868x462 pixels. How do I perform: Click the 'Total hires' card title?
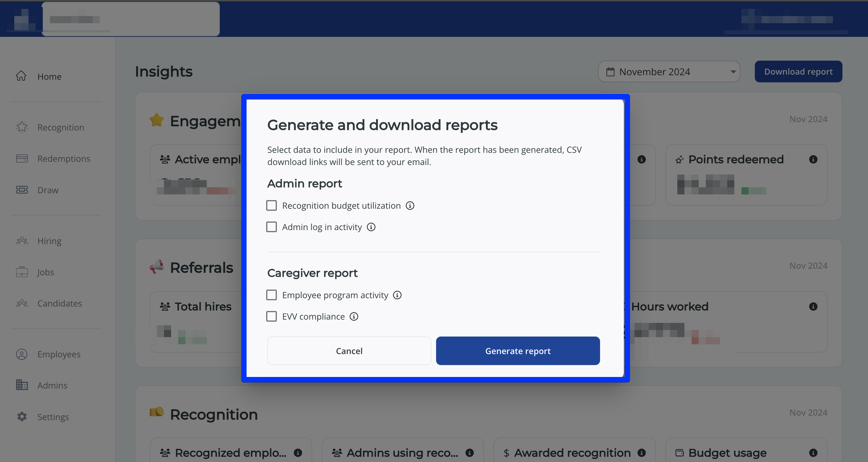tap(203, 307)
